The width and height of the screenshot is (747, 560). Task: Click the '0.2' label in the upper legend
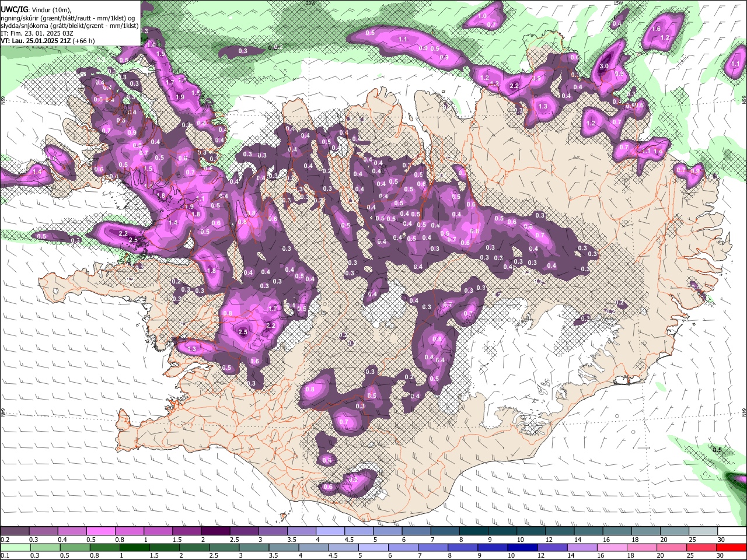pos(5,540)
